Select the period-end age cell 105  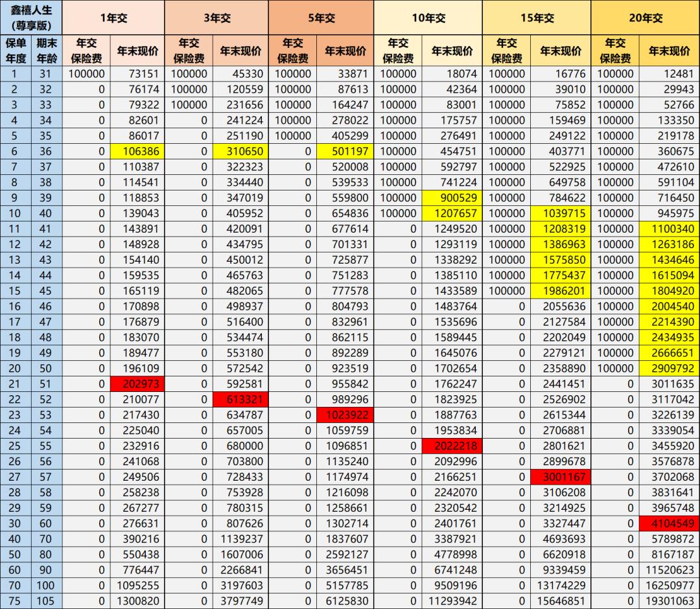coord(46,601)
